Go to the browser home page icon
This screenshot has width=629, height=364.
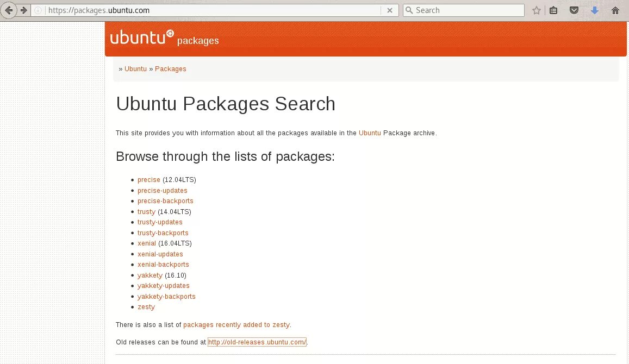[615, 10]
